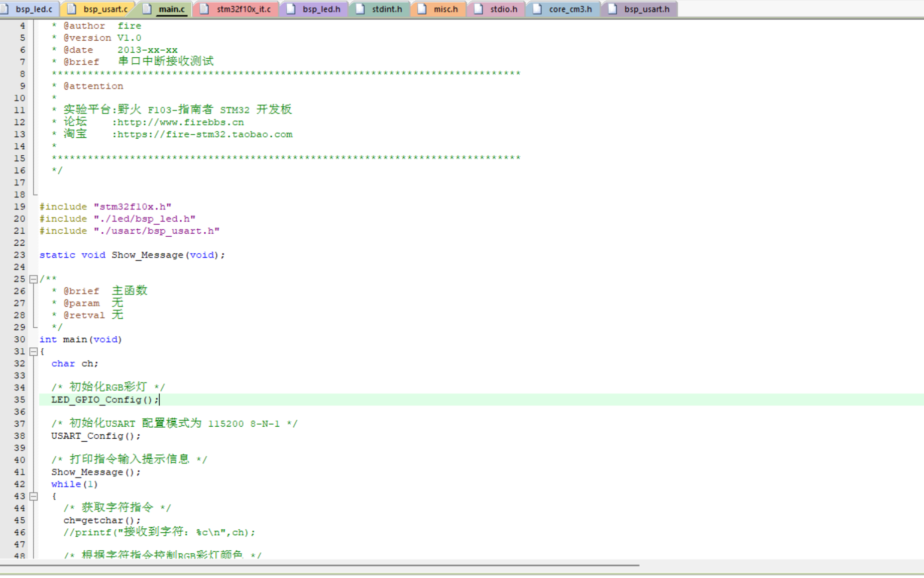
Task: Click file icon on stdio.h tab
Action: pyautogui.click(x=479, y=9)
